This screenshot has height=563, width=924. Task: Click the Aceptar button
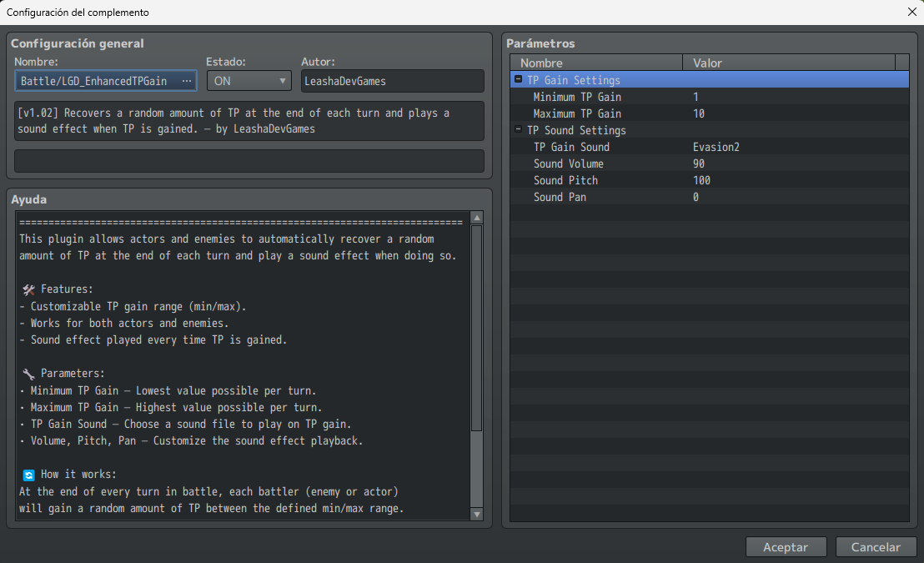(786, 547)
